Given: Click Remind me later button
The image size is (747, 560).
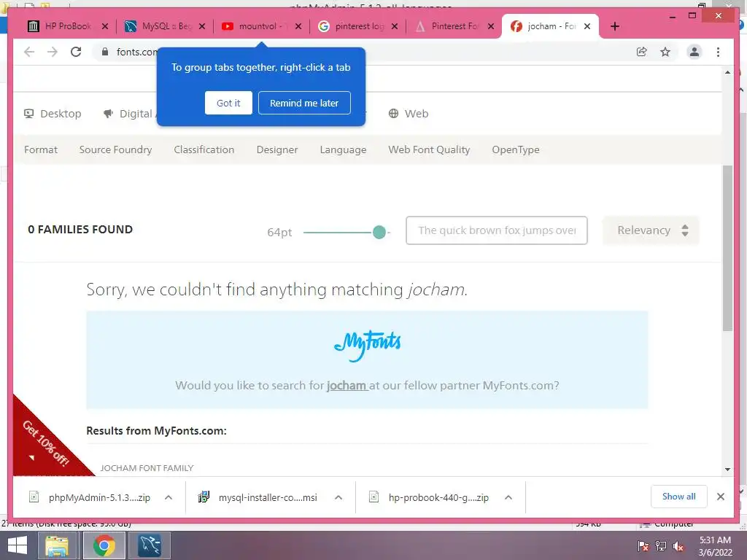Looking at the screenshot, I should click(x=304, y=103).
